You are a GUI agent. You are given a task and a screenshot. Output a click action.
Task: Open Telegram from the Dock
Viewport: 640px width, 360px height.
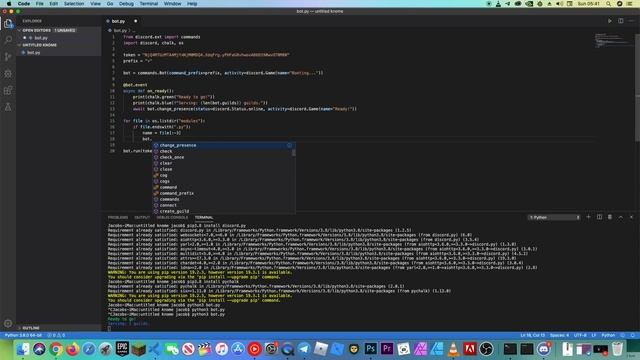[304, 349]
